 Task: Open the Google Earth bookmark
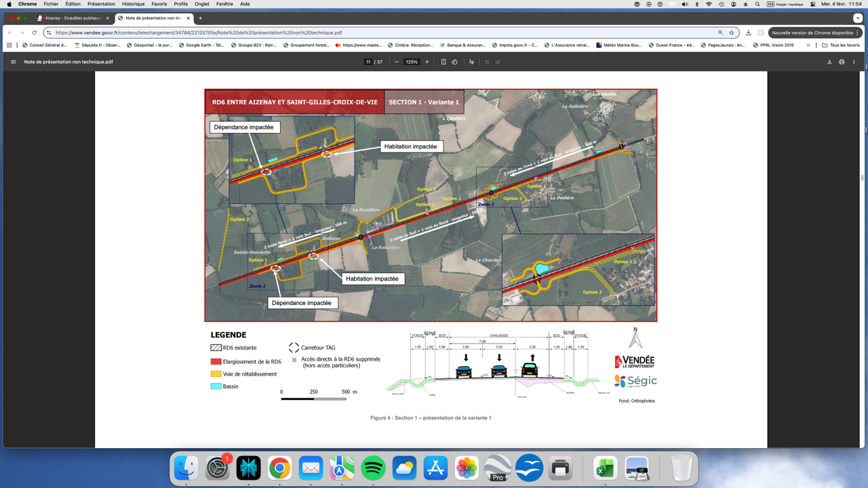201,45
